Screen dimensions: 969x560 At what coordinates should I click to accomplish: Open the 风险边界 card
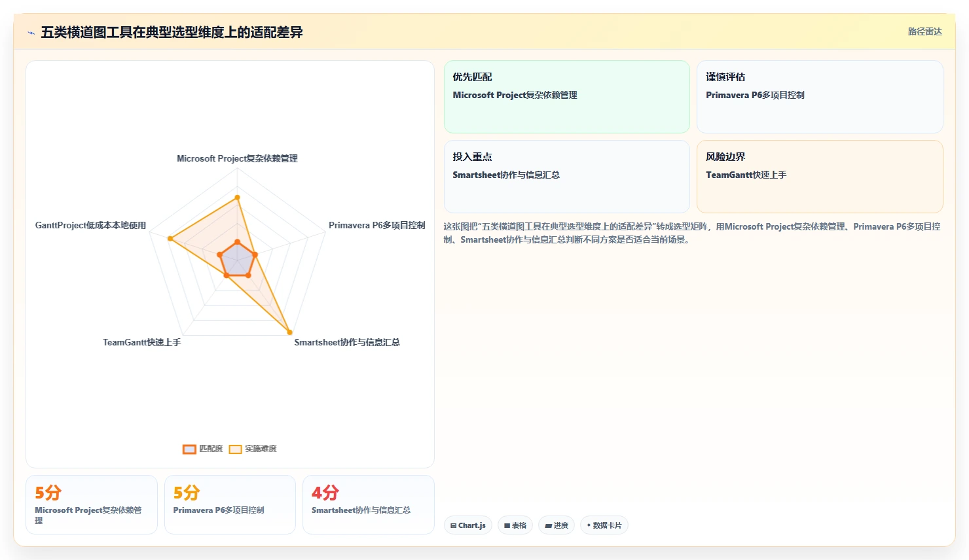pyautogui.click(x=820, y=177)
